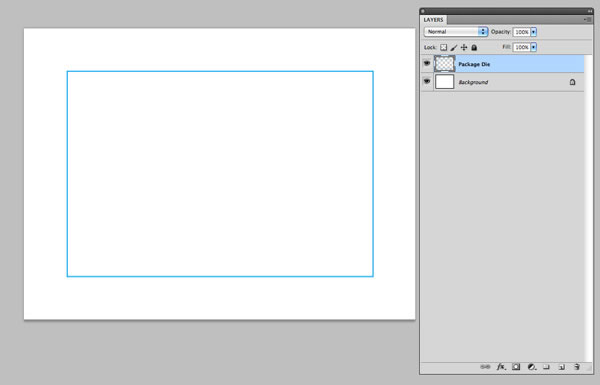Toggle Lock image pixels brush icon
Viewport: 600px width, 385px height.
pos(454,47)
